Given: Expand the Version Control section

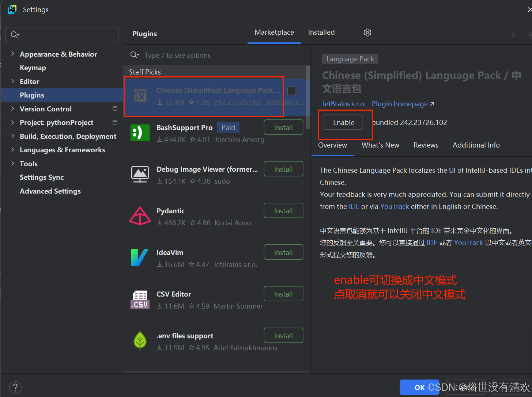Looking at the screenshot, I should (x=12, y=109).
